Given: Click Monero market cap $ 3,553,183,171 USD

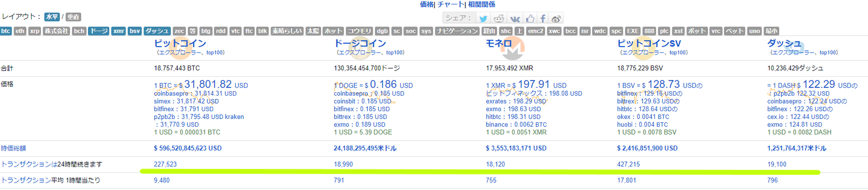Looking at the screenshot, I should click(x=516, y=148).
